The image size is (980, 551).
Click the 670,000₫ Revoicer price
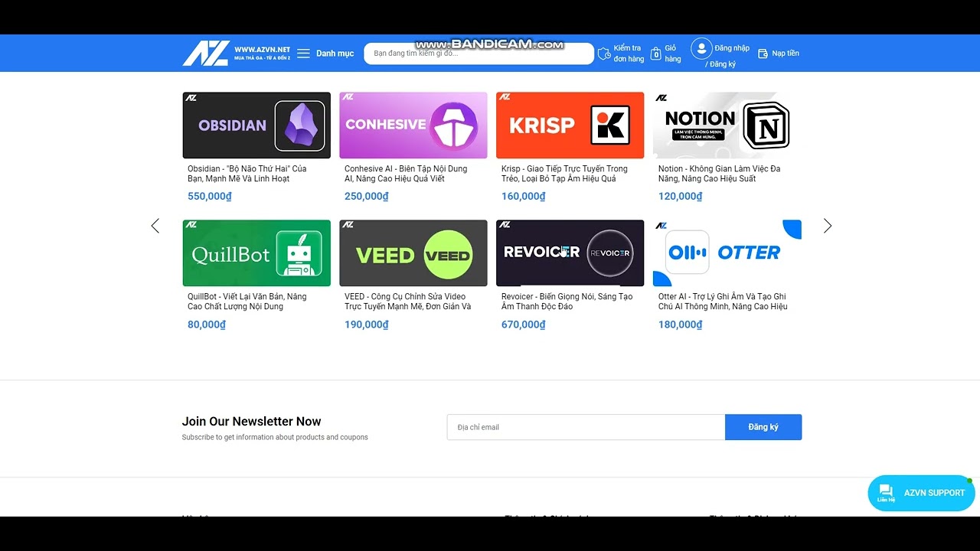coord(524,324)
